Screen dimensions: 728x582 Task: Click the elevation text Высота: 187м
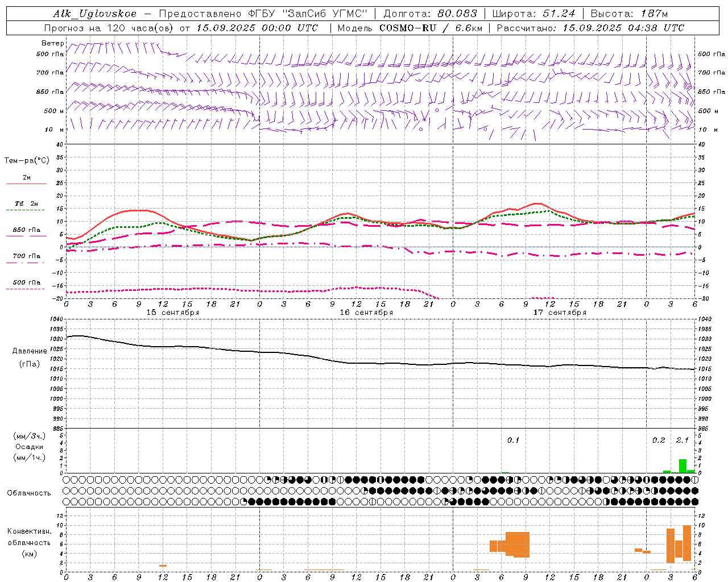pyautogui.click(x=629, y=14)
